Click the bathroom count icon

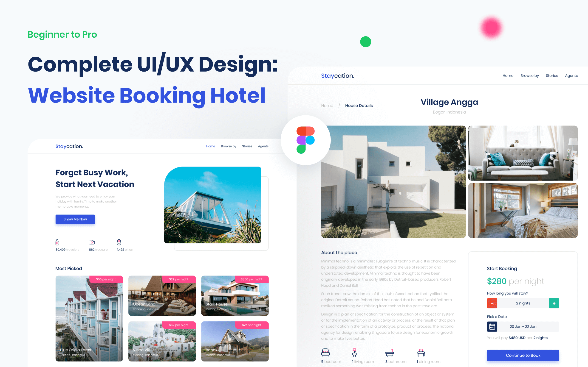pyautogui.click(x=390, y=354)
